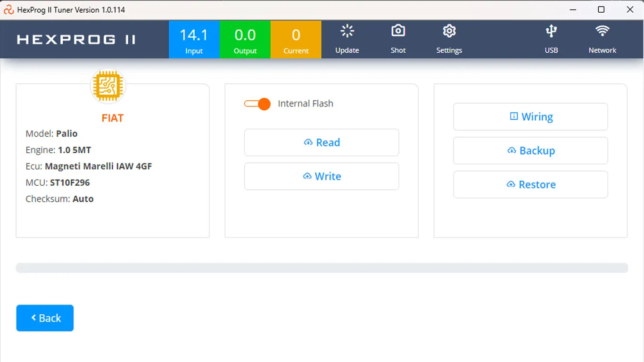Maximize the HexProg II Tuner window
Image resolution: width=644 pixels, height=362 pixels.
(x=601, y=9)
